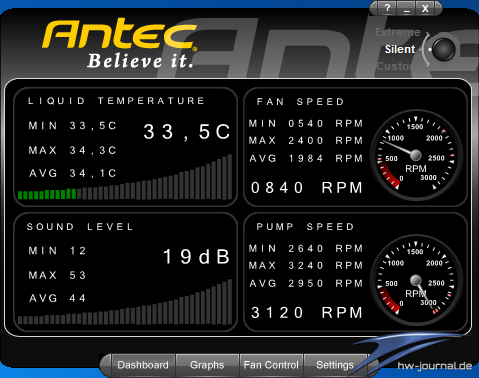Viewport: 479px width, 378px height.
Task: Go to the Settings tab
Action: [x=335, y=365]
